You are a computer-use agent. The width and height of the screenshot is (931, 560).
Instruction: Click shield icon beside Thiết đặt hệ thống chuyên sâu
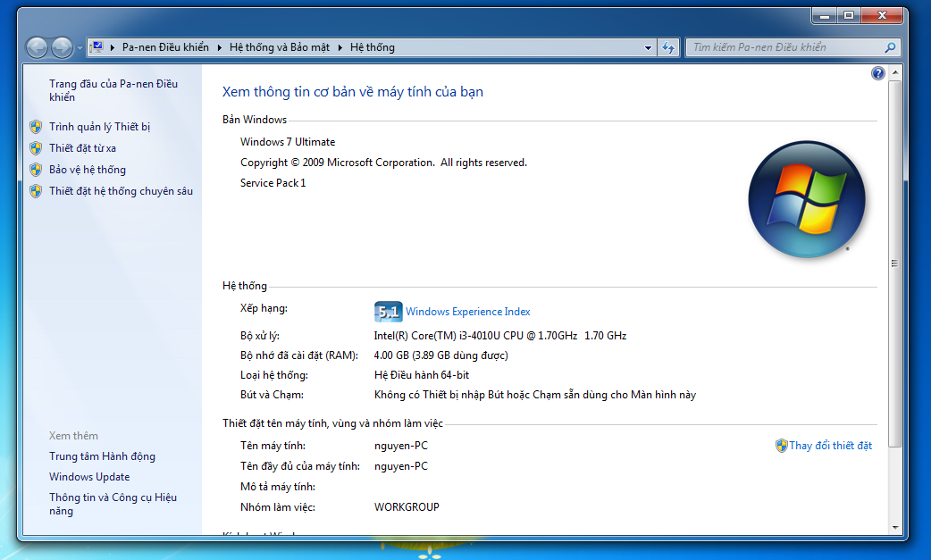[36, 190]
